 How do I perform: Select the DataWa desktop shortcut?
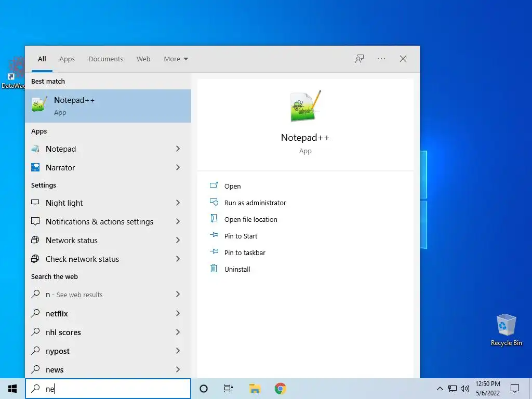click(12, 73)
